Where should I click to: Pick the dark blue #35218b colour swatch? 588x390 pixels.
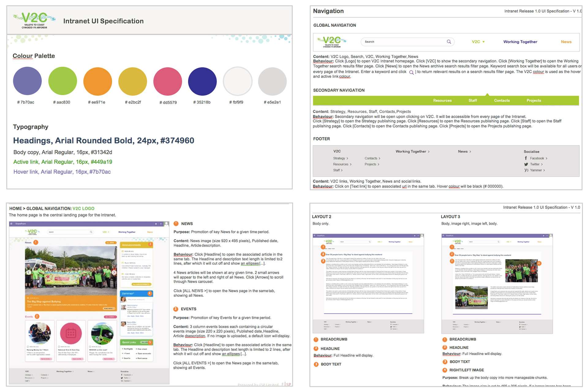202,81
